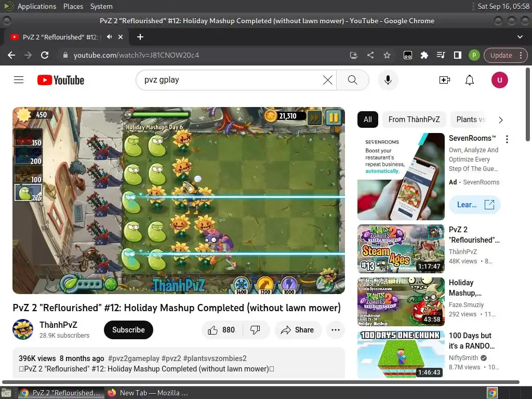
Task: Open the notifications bell
Action: (x=470, y=80)
